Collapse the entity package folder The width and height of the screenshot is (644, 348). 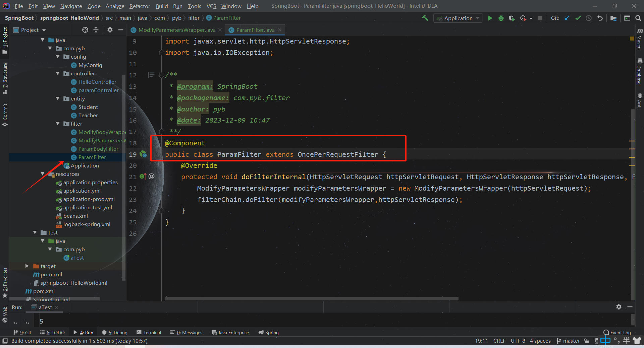point(58,98)
